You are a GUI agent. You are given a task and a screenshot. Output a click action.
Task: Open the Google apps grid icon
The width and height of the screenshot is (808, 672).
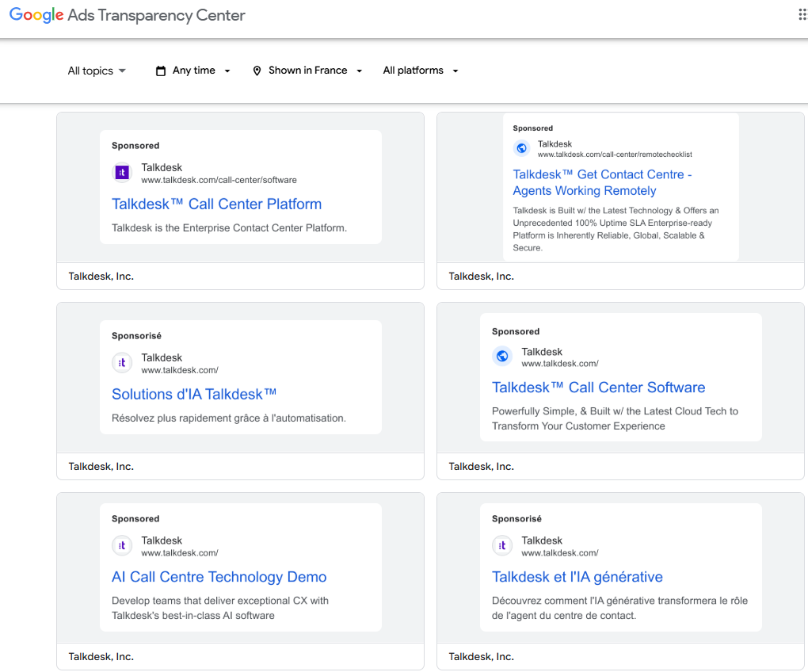point(802,14)
